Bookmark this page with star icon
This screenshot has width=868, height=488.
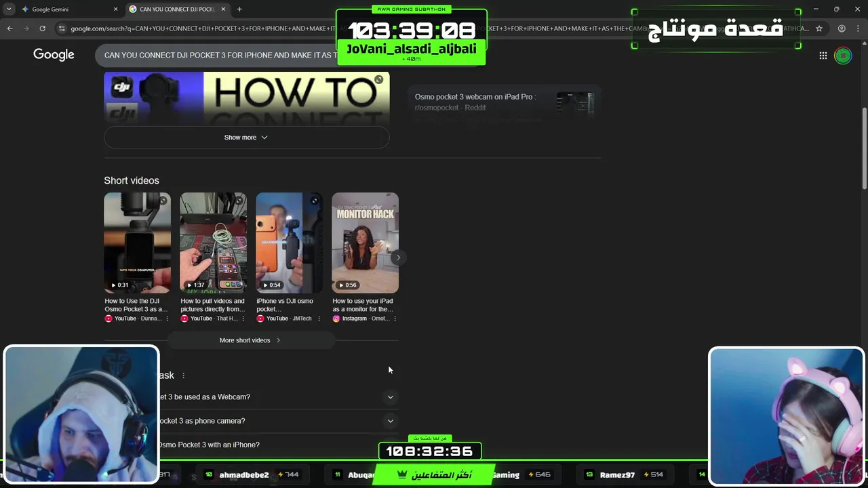[x=819, y=28]
